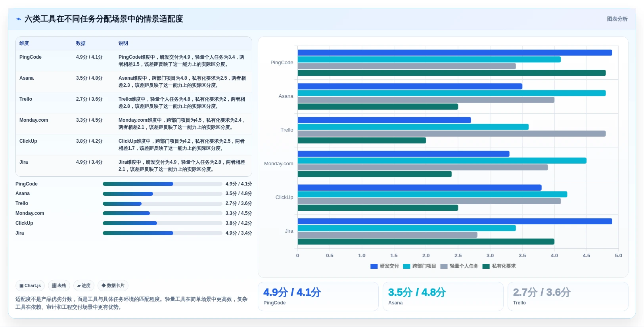Click table cell 3.5分 / 4.8分 for Asana
This screenshot has height=327, width=644.
coord(89,78)
